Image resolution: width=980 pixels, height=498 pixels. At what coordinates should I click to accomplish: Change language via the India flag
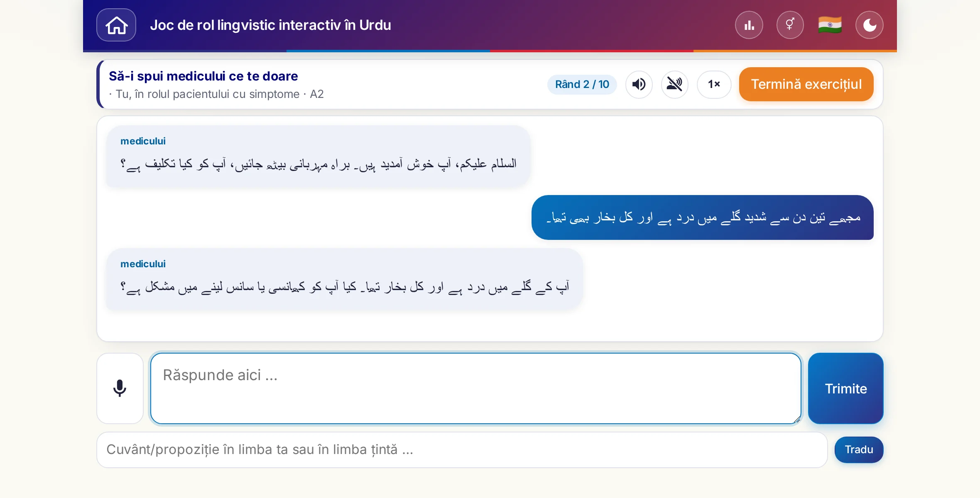830,25
